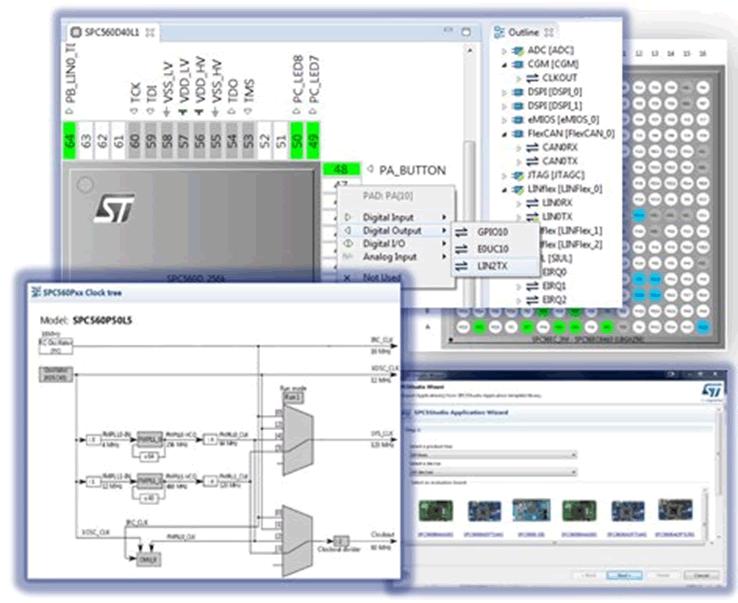Choose Digital Output in the context menu

(x=395, y=230)
